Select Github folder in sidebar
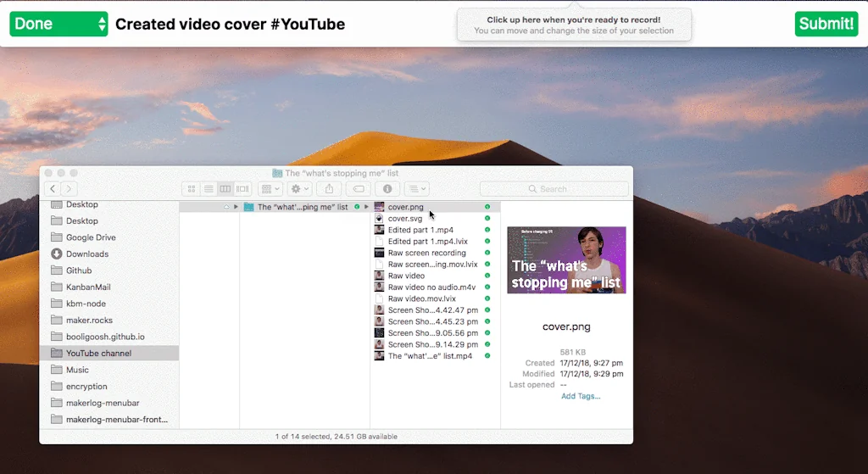This screenshot has width=868, height=474. [x=79, y=270]
